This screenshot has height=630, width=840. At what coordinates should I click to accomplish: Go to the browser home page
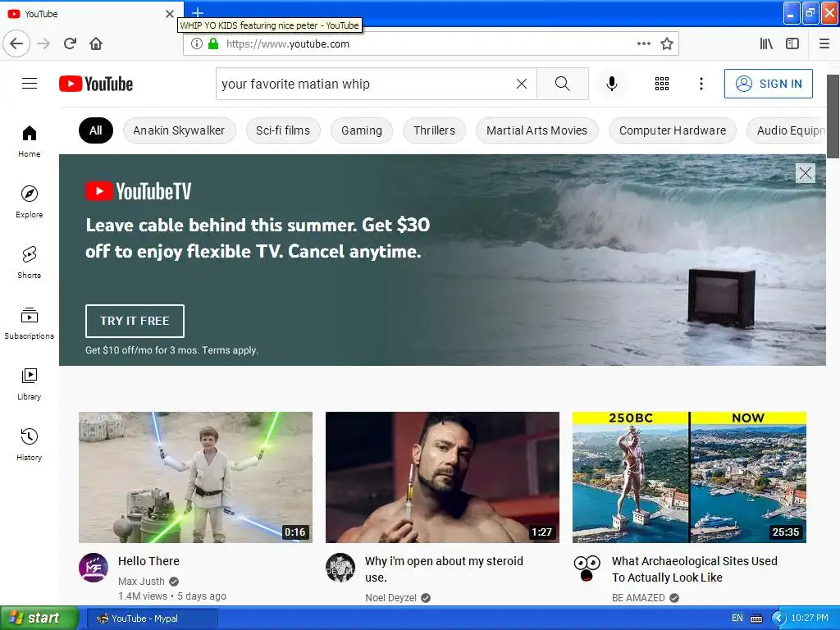point(96,43)
